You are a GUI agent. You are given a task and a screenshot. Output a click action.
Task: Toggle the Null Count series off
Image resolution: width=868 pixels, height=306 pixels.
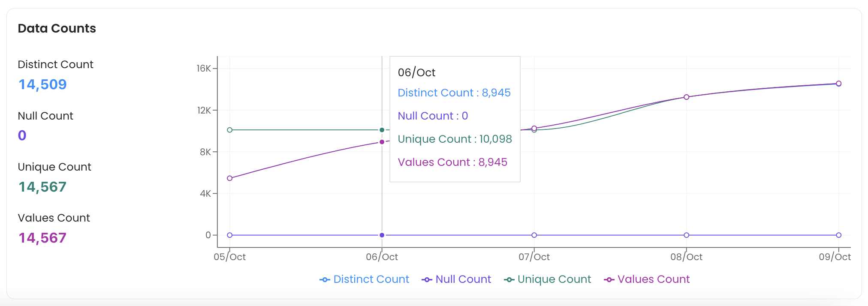point(463,279)
